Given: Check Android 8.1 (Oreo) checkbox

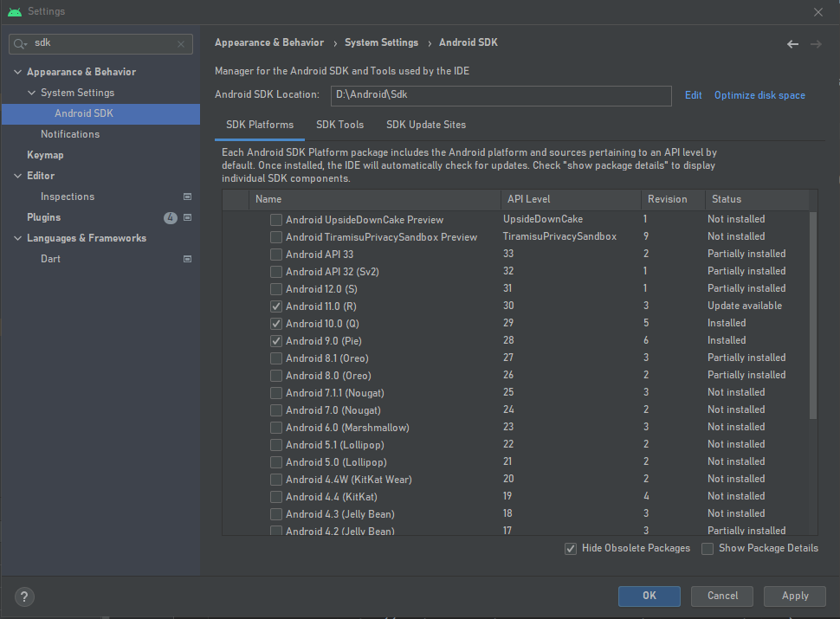Looking at the screenshot, I should click(276, 358).
